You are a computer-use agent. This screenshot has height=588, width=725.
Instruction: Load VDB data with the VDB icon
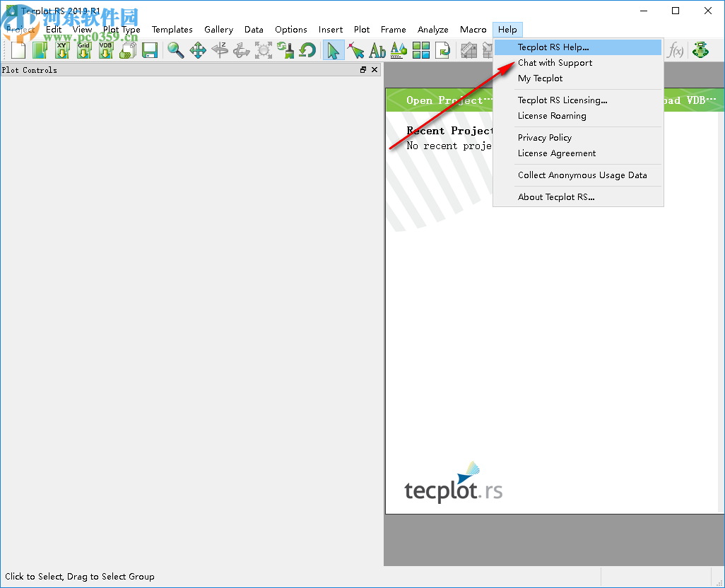(106, 49)
